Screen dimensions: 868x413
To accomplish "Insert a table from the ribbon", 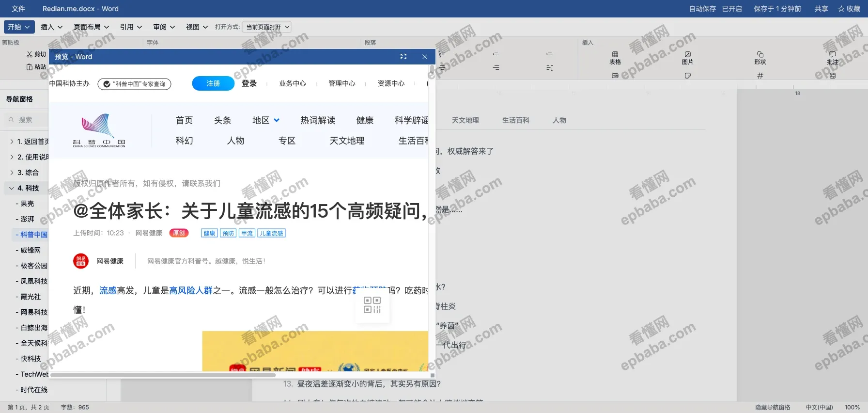I will coord(615,58).
